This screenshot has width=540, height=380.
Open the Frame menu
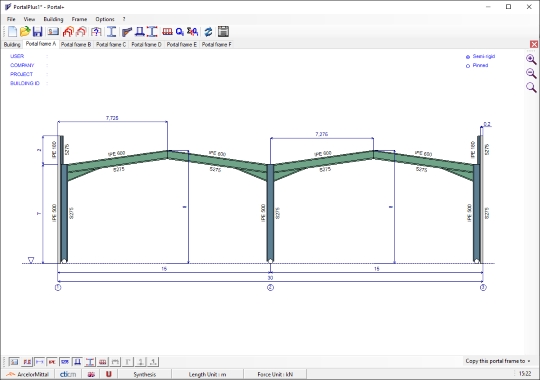tap(79, 19)
